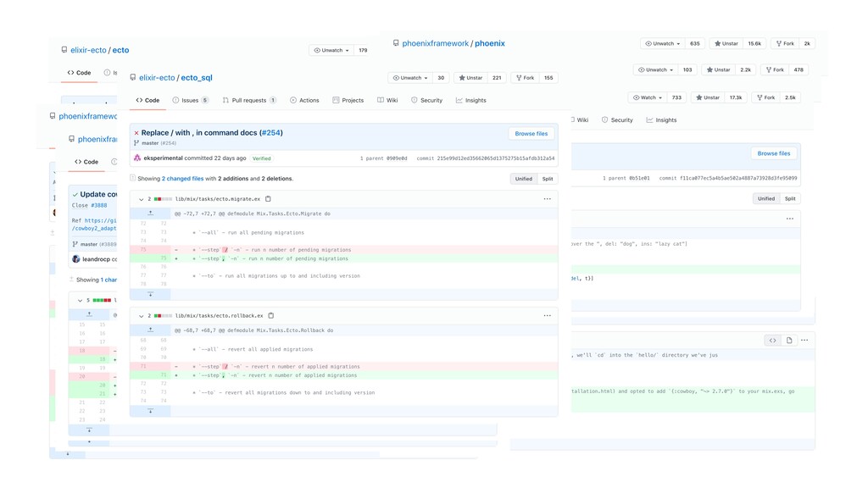Open options menu for ecto.rollback.ex diff
This screenshot has height=488, width=868.
coord(547,315)
